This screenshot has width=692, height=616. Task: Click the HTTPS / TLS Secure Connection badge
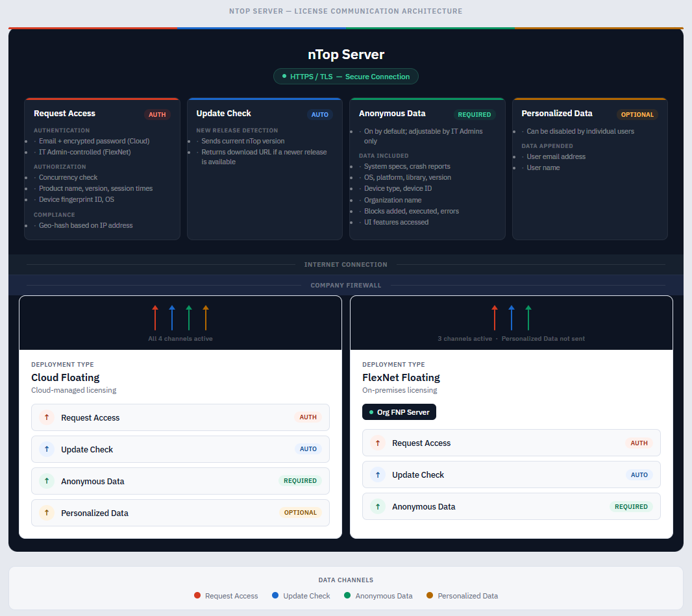[x=346, y=77]
